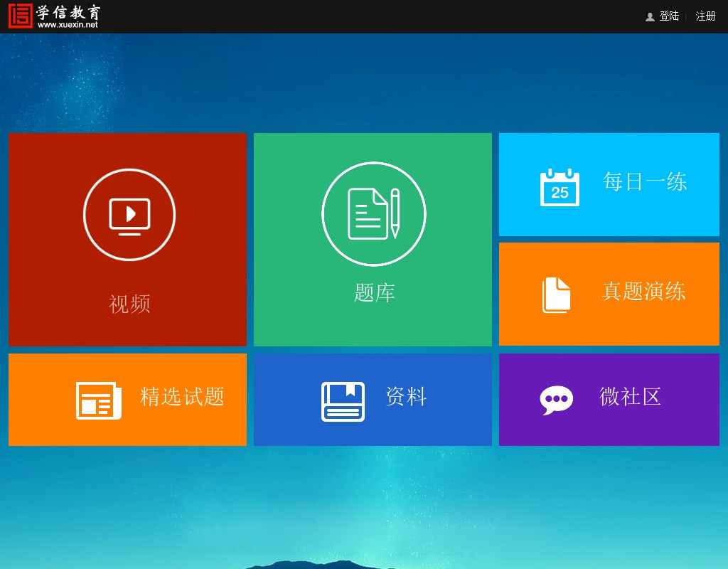Viewport: 728px width, 569px height.
Task: Select the document-and-pencil icon on the 题库 tile
Action: click(373, 213)
